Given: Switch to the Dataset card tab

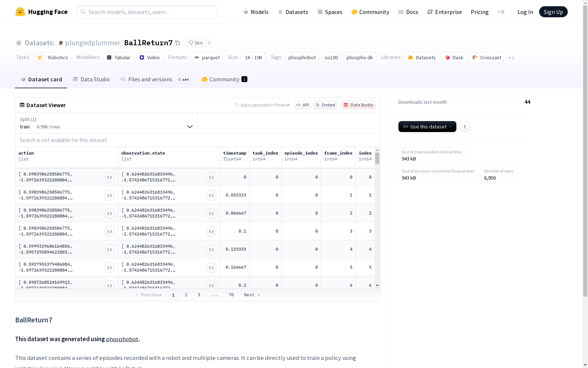Looking at the screenshot, I should click(41, 79).
